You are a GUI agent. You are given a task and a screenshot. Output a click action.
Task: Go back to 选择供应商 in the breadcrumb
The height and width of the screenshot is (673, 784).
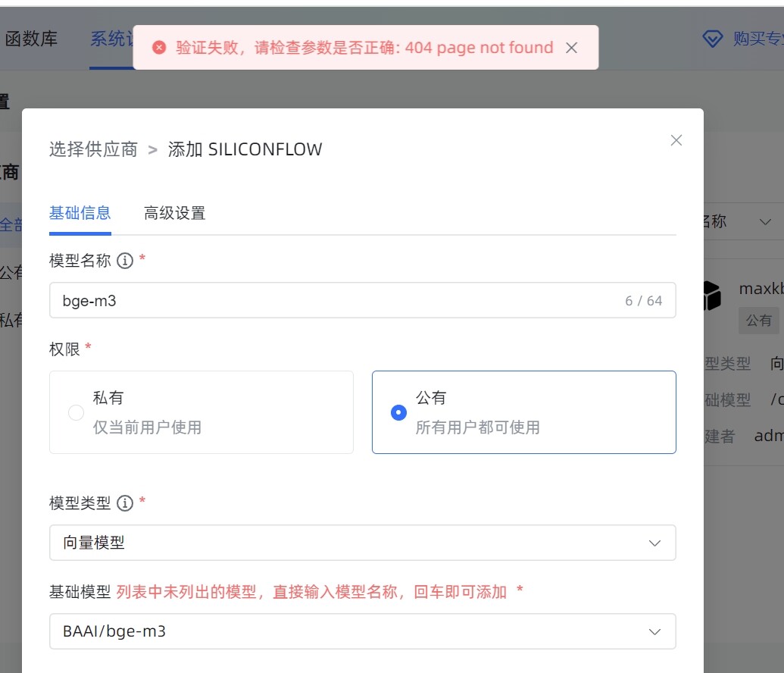click(x=93, y=149)
